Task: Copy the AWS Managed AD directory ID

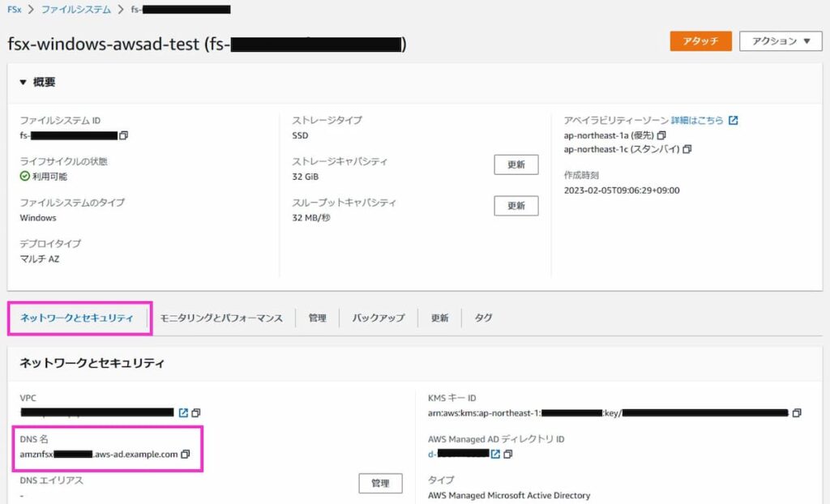Action: coord(508,454)
